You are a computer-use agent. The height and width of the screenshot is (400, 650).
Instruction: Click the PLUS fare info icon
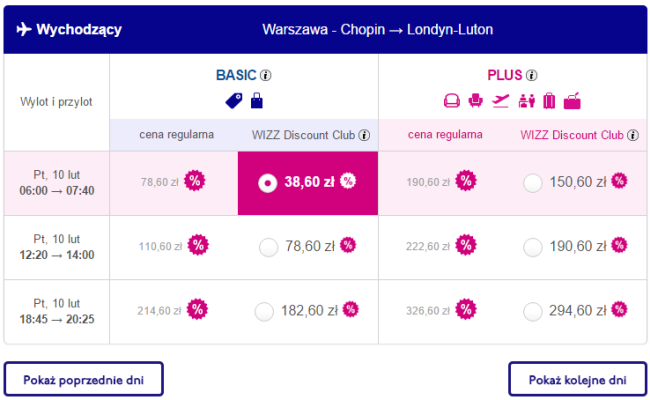pyautogui.click(x=532, y=75)
